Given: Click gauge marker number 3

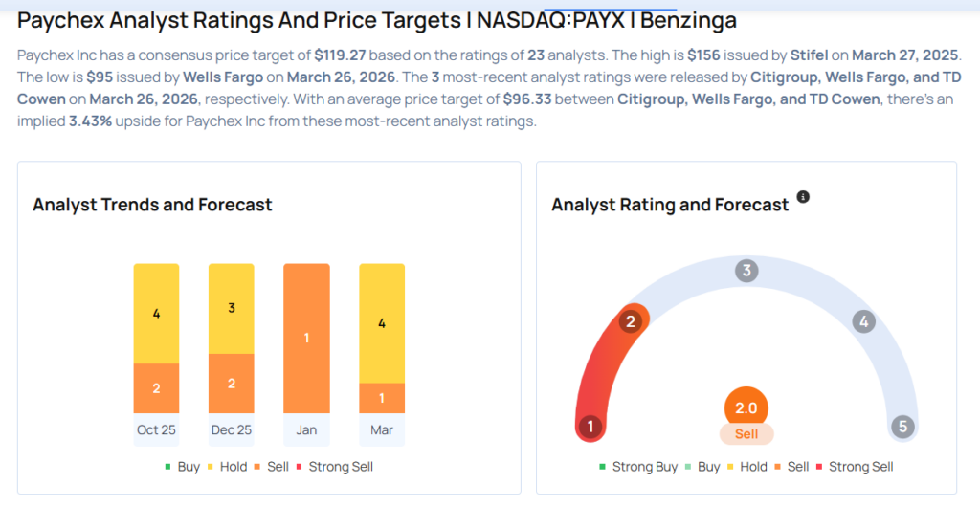Looking at the screenshot, I should click(x=746, y=271).
